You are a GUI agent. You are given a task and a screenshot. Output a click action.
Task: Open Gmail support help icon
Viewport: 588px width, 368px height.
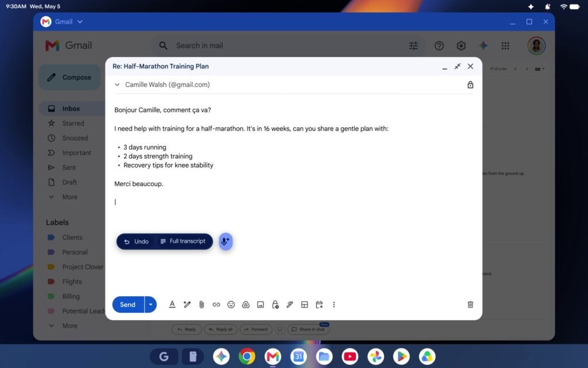tap(439, 46)
